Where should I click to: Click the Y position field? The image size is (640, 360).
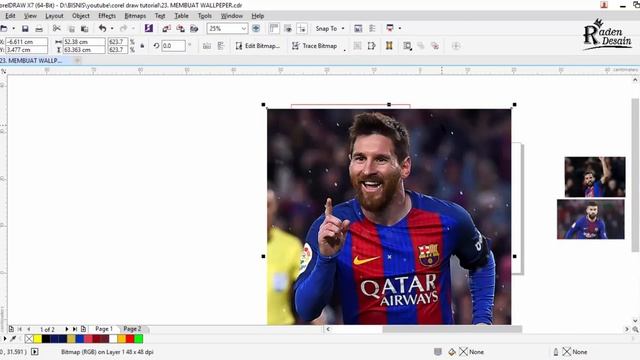click(x=27, y=50)
